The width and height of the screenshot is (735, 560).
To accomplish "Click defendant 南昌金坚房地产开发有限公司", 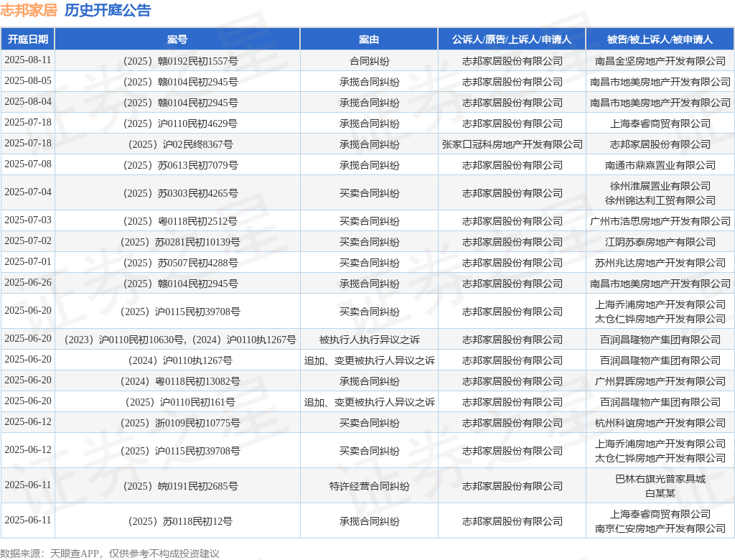I will (660, 61).
